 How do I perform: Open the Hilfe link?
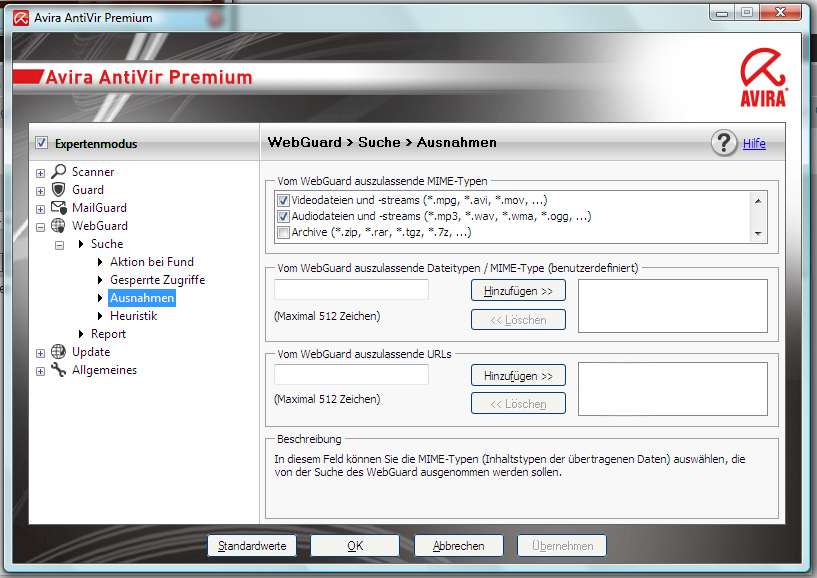point(754,143)
